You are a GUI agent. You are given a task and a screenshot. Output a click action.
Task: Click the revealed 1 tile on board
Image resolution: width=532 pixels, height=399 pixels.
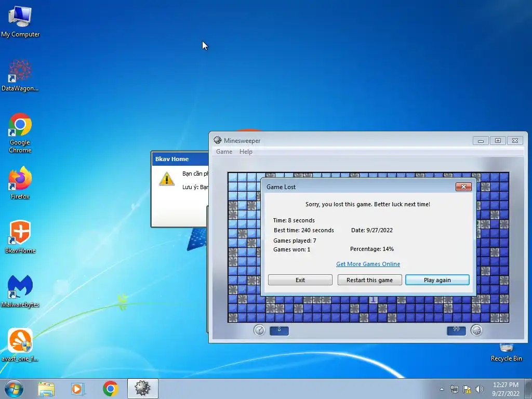click(373, 300)
